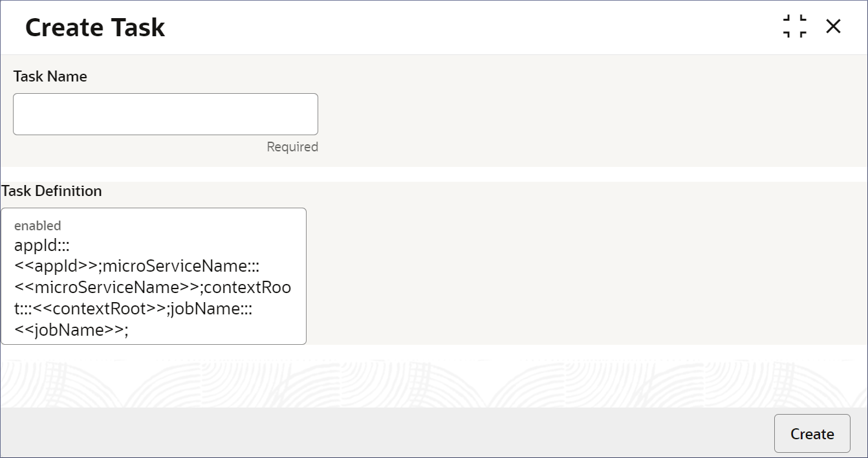
Task: Click the Create Task dialog title
Action: coord(95,27)
